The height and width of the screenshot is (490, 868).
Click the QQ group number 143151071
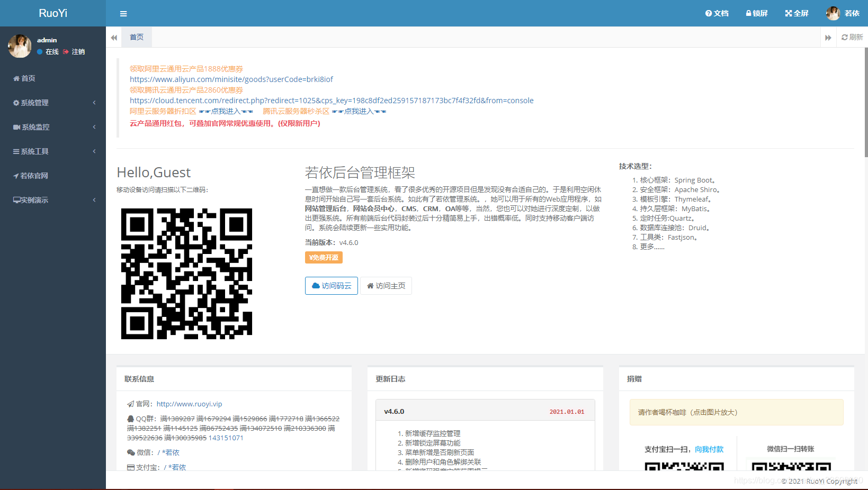[226, 438]
